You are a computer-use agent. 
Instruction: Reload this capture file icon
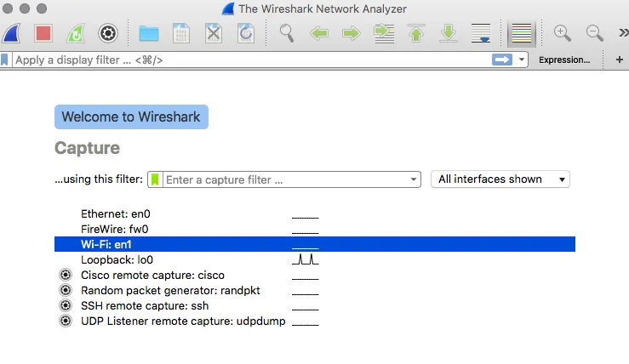point(245,33)
